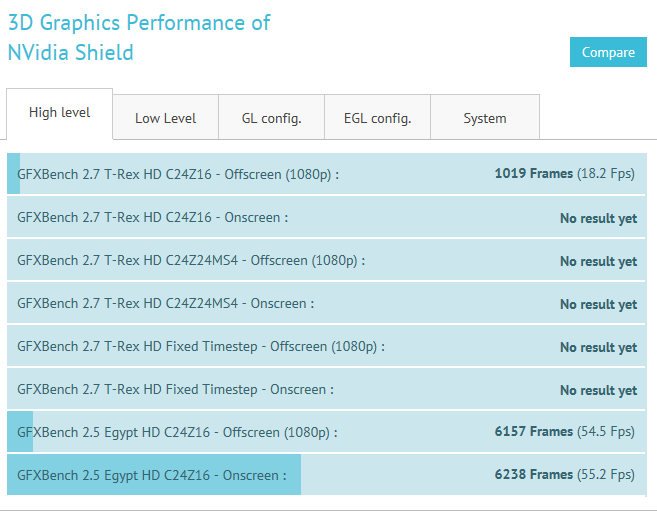Select T-Rex HD C24Z16 Offscreen (1080p) row label

tap(178, 174)
